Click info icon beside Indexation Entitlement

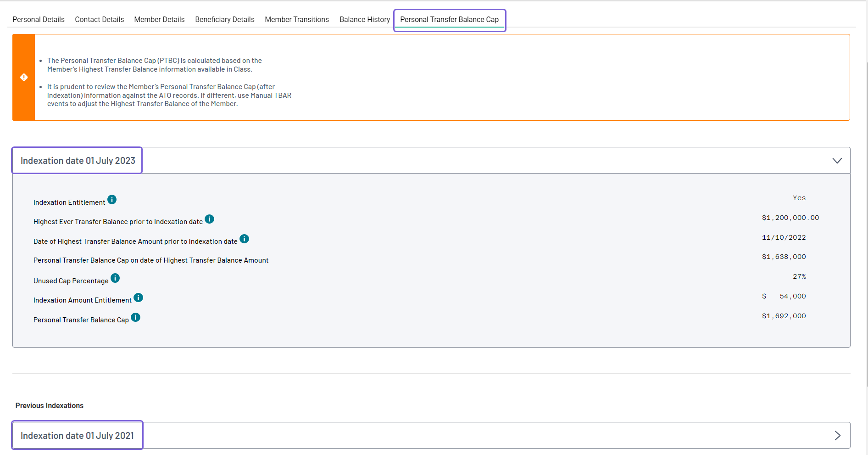click(x=112, y=200)
